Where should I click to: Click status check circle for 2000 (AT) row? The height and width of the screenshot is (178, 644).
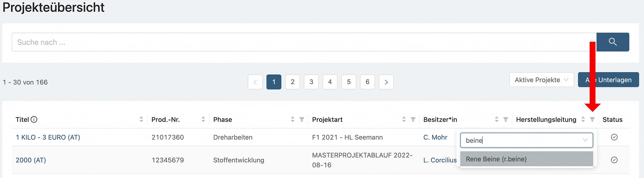pyautogui.click(x=614, y=160)
